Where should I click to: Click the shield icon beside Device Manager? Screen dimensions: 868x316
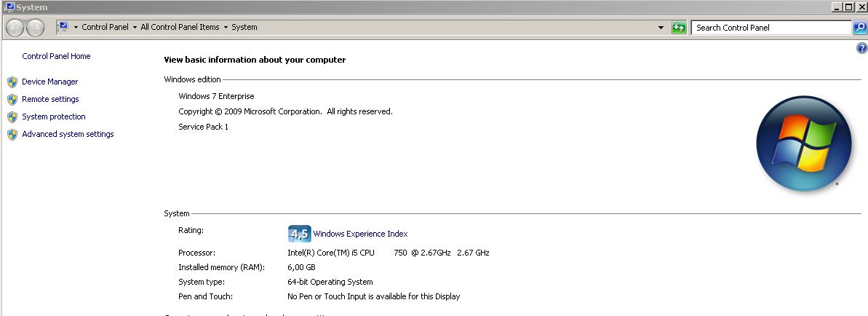[12, 82]
